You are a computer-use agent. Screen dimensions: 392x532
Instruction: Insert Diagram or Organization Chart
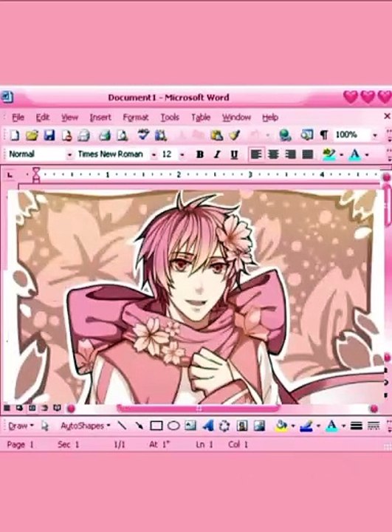pyautogui.click(x=224, y=426)
